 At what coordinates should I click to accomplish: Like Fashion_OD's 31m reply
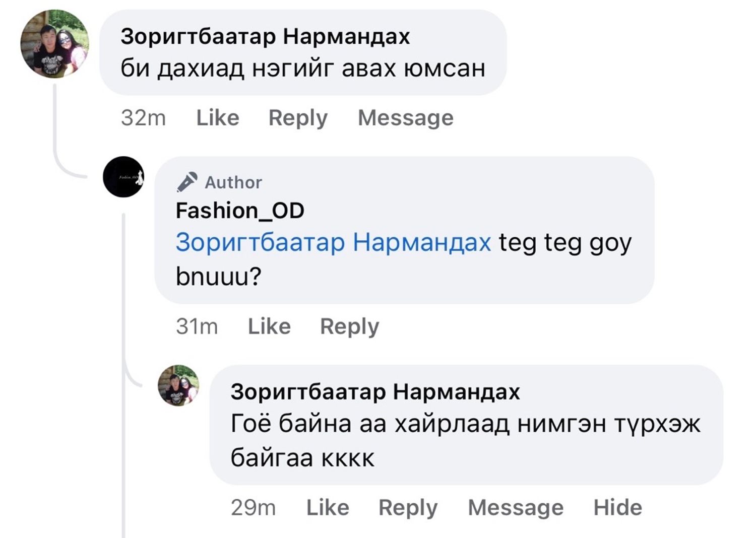pyautogui.click(x=269, y=326)
